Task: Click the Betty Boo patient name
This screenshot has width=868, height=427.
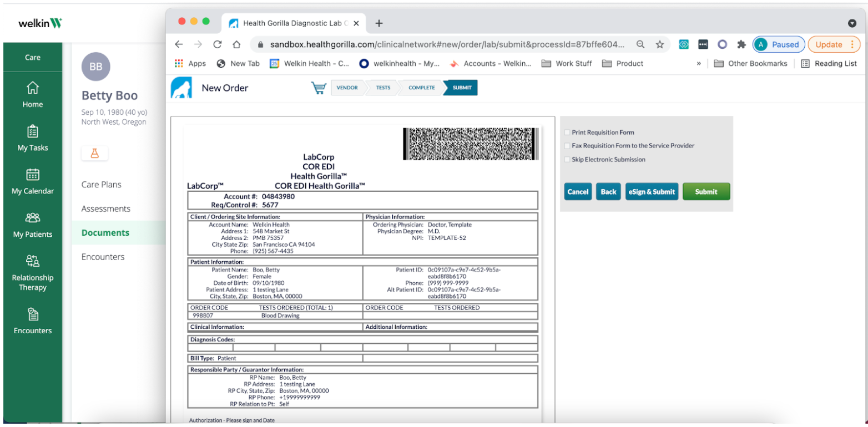Action: click(x=109, y=96)
